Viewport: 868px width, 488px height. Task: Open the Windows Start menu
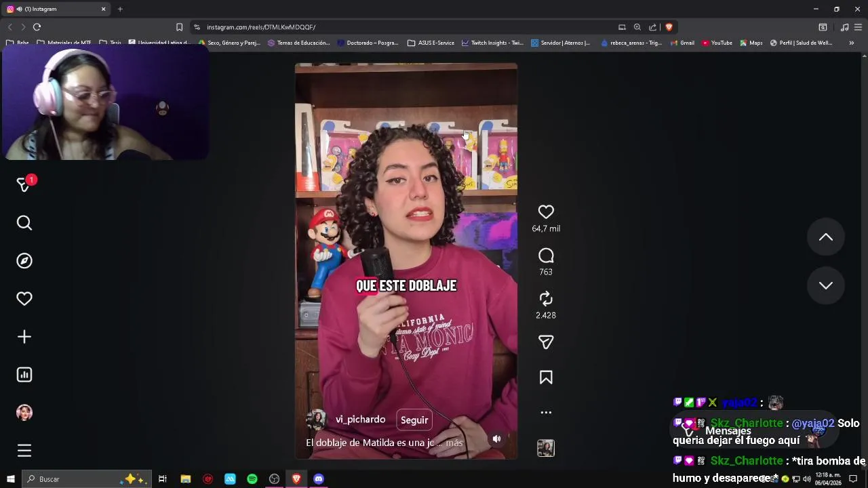coord(10,479)
